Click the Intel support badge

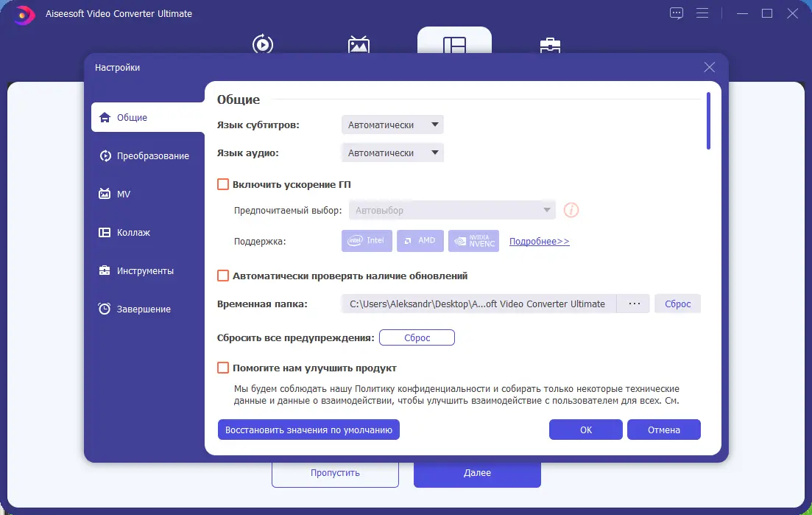coord(367,241)
